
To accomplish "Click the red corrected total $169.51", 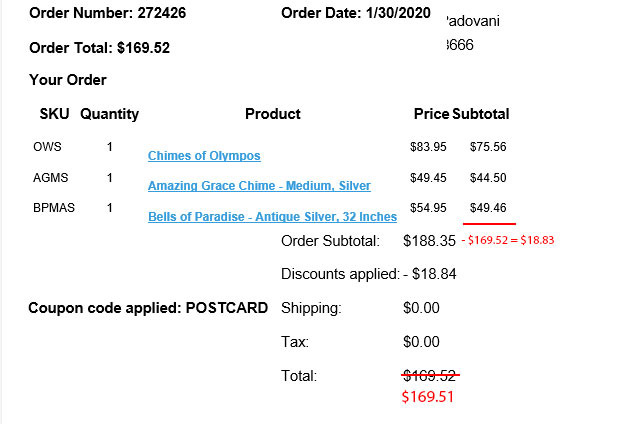I will (x=427, y=397).
